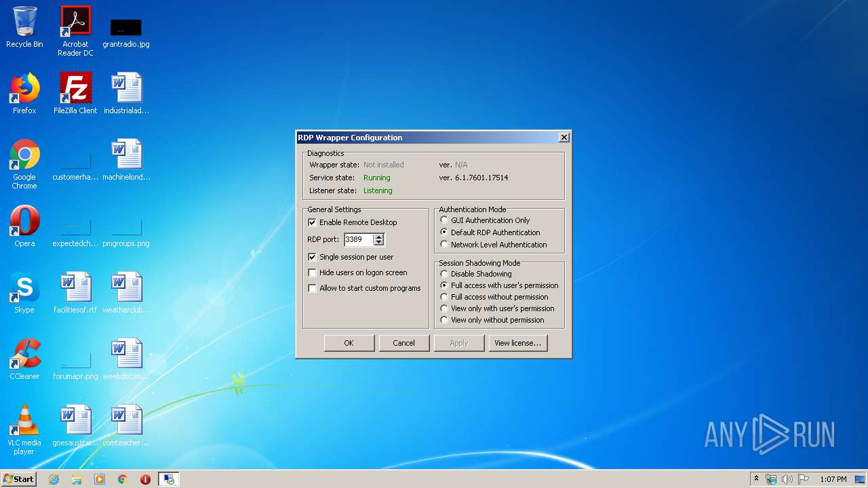Enable Allow to start custom programs
Screen dimensions: 868x488
pos(364,288)
